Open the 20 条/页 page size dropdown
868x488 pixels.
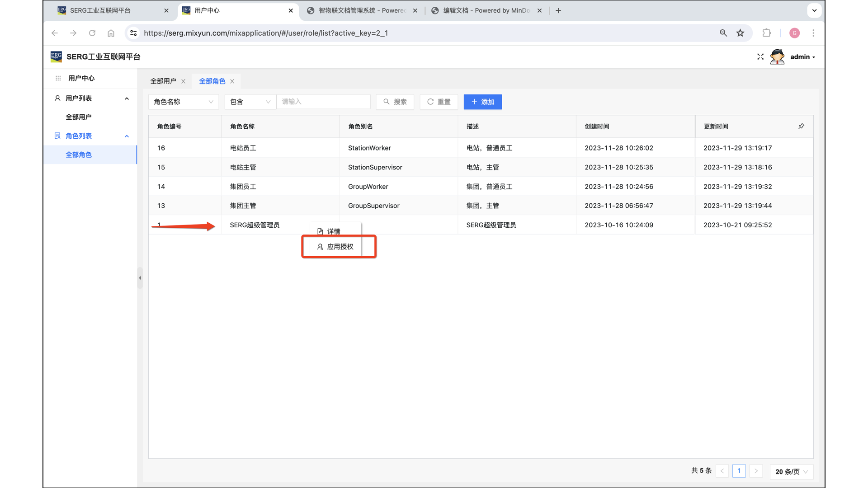pyautogui.click(x=791, y=471)
